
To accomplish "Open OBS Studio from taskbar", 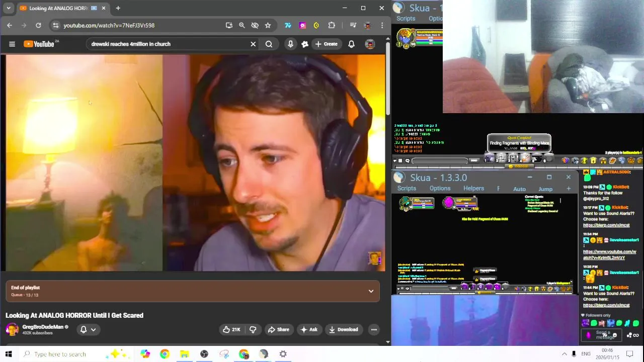I will 204,354.
